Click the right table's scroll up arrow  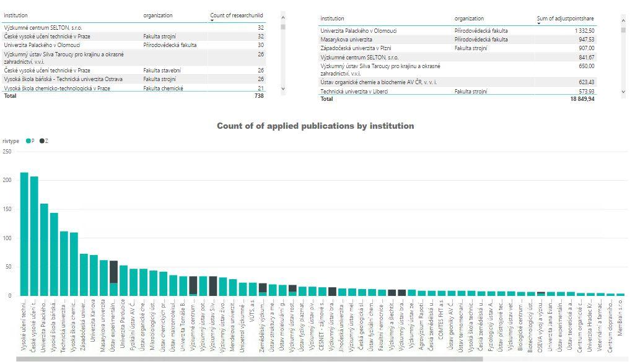623,20
